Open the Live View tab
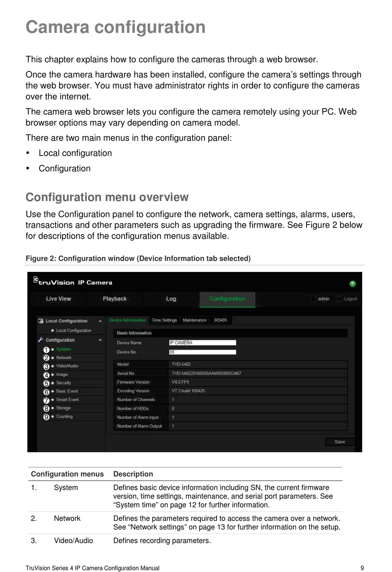This screenshot has width=392, height=572. tap(58, 299)
